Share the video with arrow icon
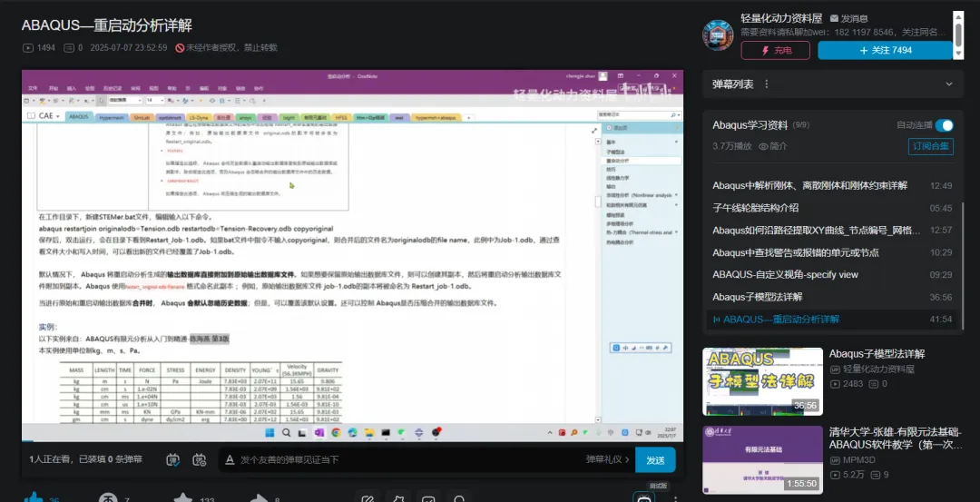This screenshot has width=980, height=502. 258,497
